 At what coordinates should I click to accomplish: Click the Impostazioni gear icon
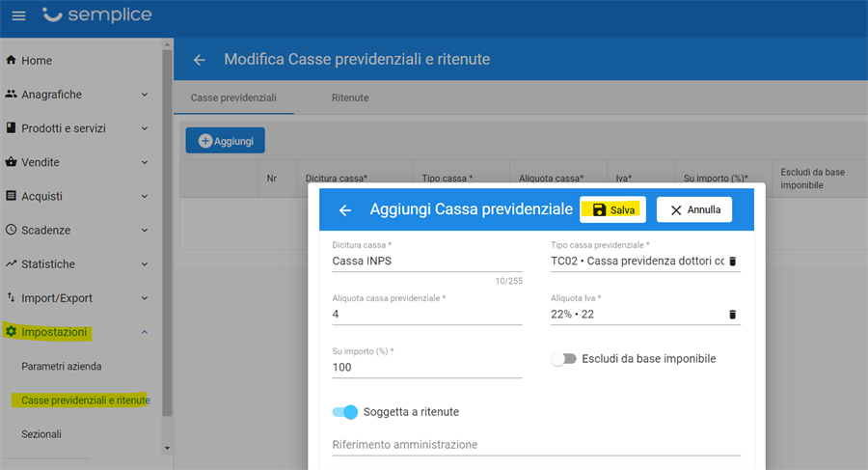pos(11,331)
